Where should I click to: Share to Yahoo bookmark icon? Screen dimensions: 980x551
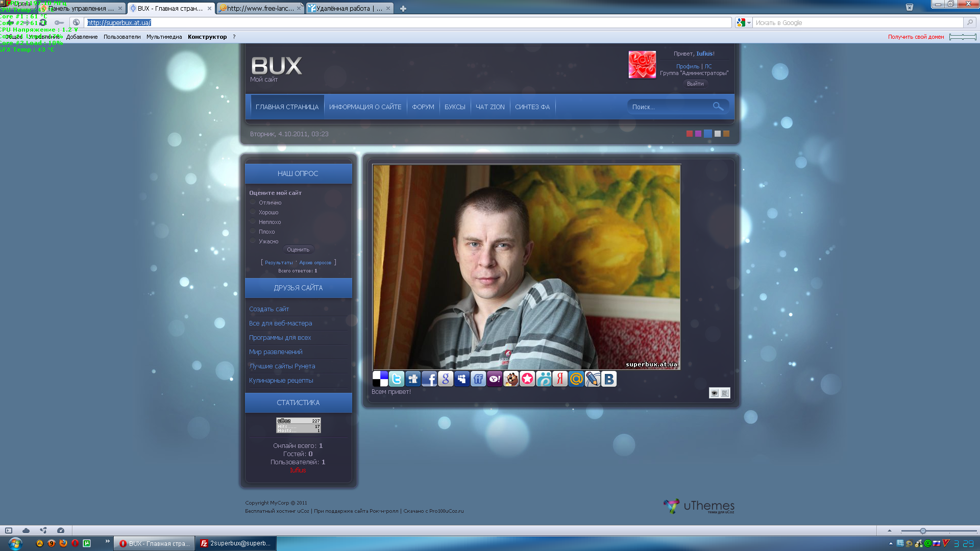[x=494, y=379]
